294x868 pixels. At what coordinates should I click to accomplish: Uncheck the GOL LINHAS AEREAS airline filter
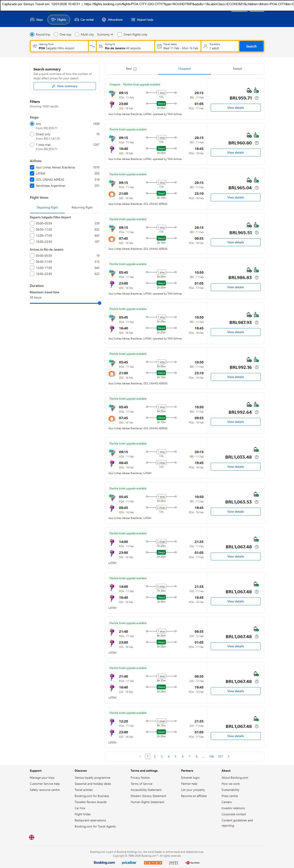coord(32,180)
